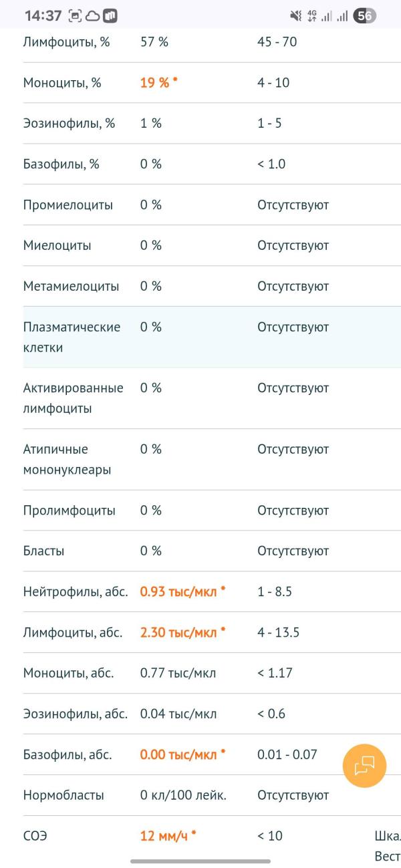Tap the cloud icon in status bar
This screenshot has height=868, width=401.
pyautogui.click(x=93, y=15)
